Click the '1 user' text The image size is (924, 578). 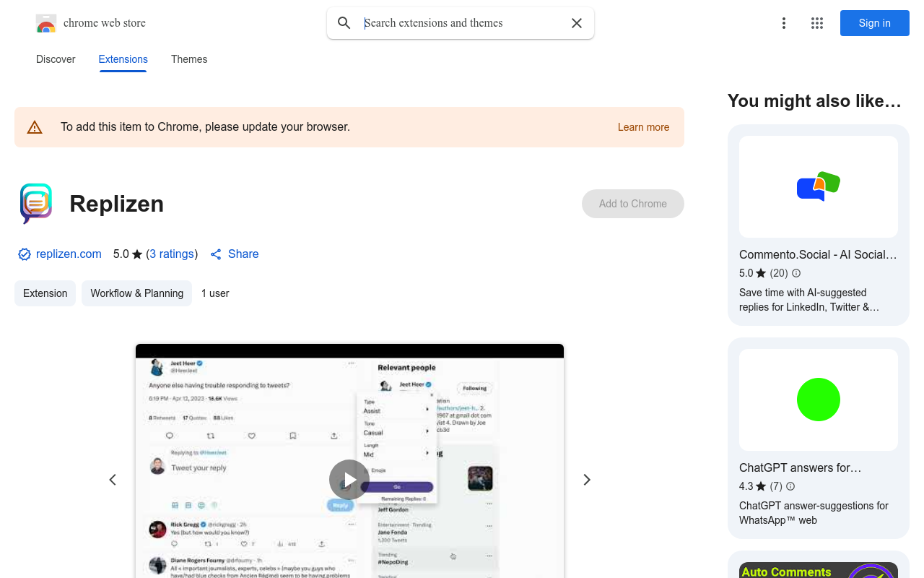[215, 293]
